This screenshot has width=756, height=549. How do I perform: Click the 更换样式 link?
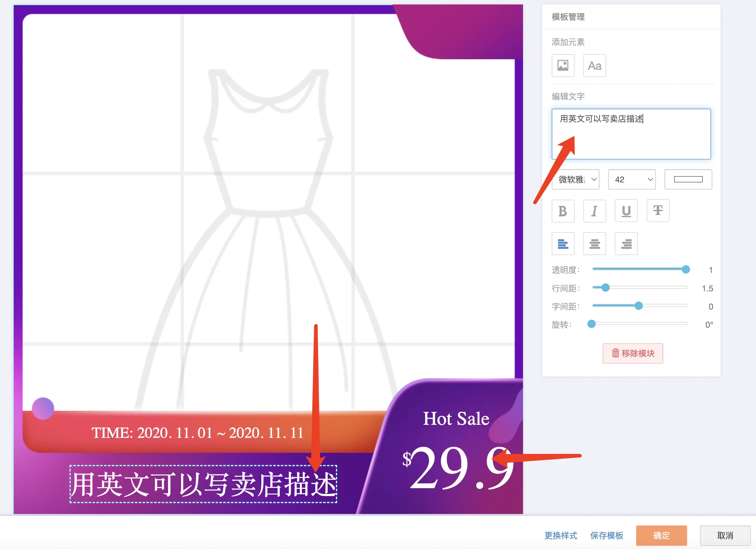tap(561, 536)
